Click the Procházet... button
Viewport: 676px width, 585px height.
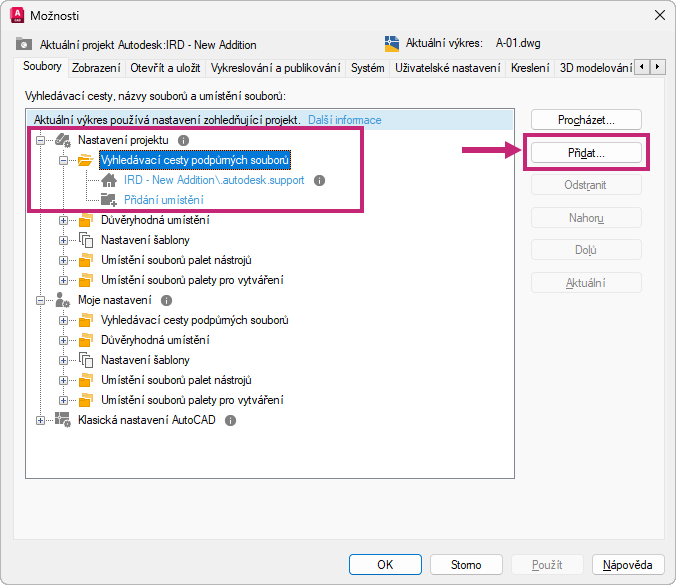[x=586, y=120]
